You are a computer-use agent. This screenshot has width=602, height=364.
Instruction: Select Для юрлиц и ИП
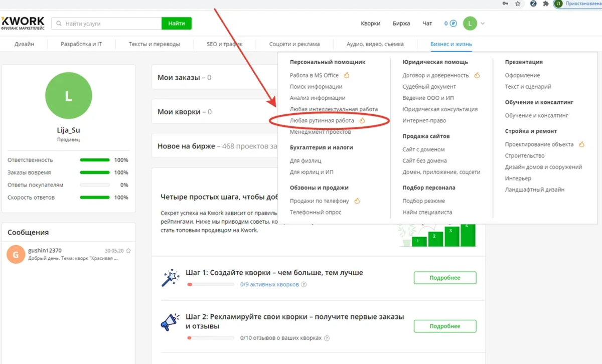pyautogui.click(x=312, y=172)
